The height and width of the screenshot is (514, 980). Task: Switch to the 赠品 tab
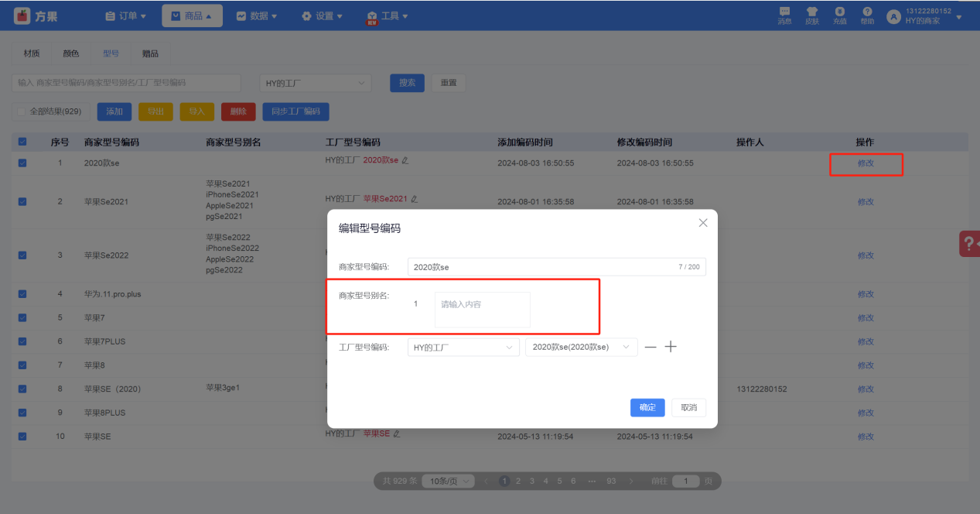(x=150, y=53)
